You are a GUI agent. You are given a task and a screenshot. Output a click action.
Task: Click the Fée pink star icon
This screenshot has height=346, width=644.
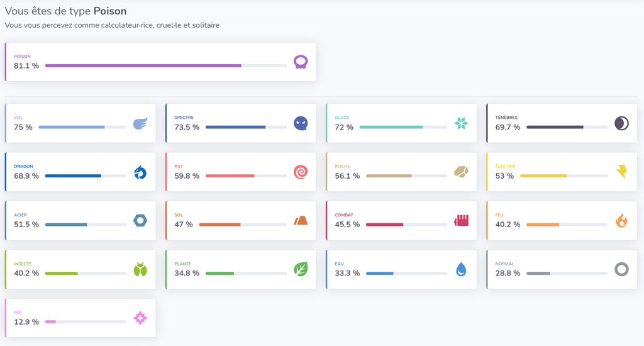pyautogui.click(x=140, y=318)
